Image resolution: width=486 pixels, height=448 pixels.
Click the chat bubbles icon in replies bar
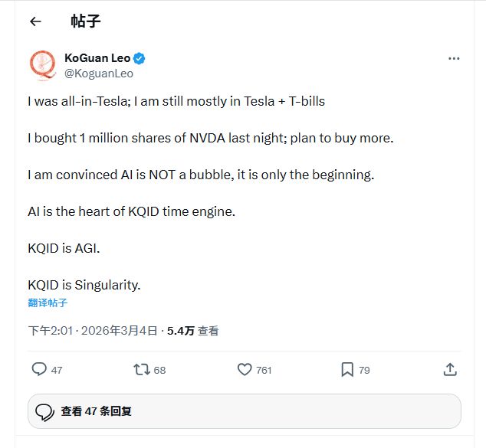(44, 411)
